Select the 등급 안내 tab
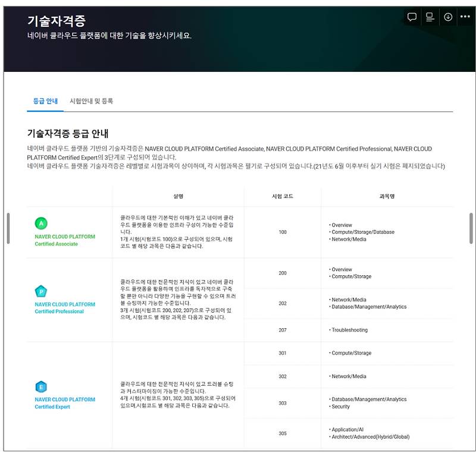The width and height of the screenshot is (476, 453). point(44,101)
